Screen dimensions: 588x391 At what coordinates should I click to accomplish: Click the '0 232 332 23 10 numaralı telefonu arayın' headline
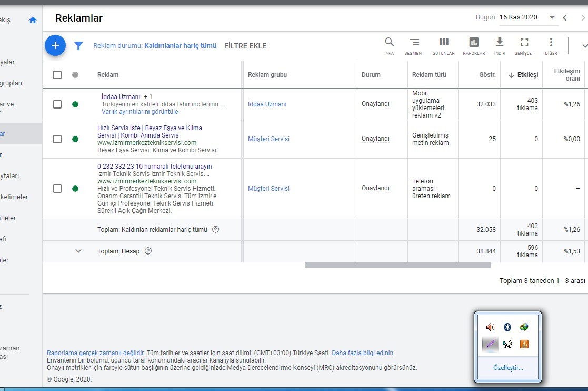pos(154,166)
